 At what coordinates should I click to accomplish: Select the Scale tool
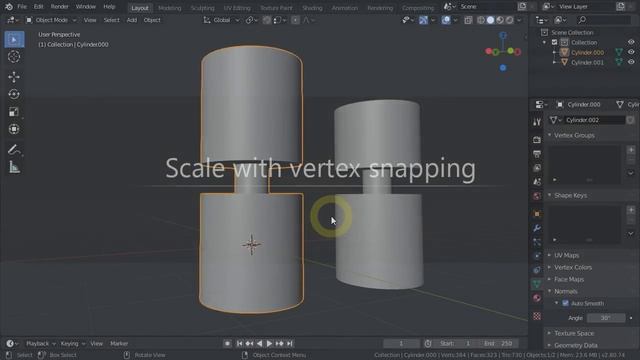pyautogui.click(x=14, y=112)
